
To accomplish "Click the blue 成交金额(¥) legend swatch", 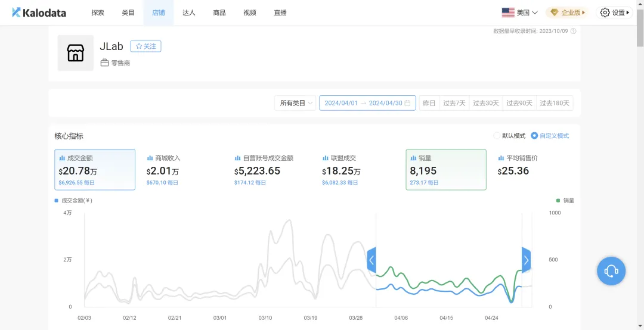I will [56, 201].
